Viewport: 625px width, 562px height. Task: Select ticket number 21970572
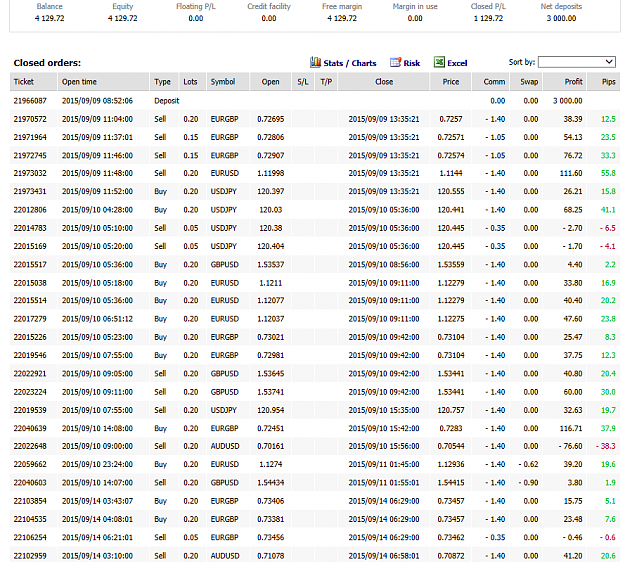pos(30,119)
